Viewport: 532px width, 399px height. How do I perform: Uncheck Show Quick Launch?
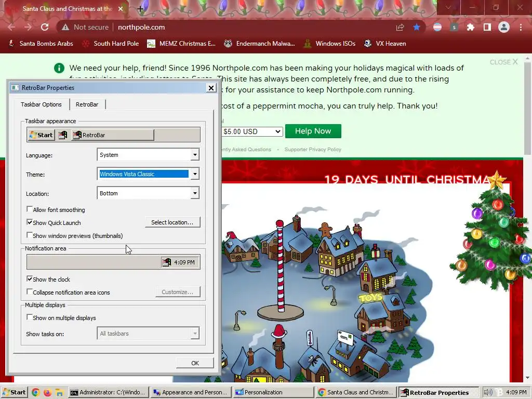(30, 222)
